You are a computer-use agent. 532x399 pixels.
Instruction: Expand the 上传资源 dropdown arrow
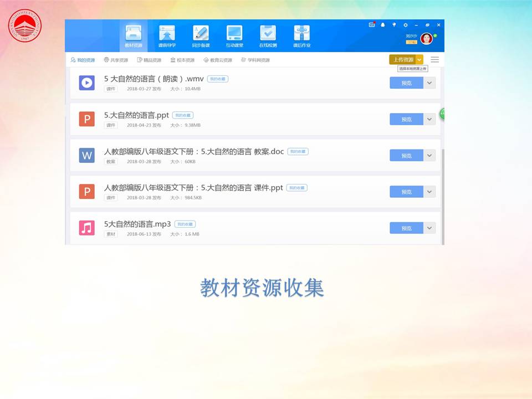pyautogui.click(x=420, y=59)
